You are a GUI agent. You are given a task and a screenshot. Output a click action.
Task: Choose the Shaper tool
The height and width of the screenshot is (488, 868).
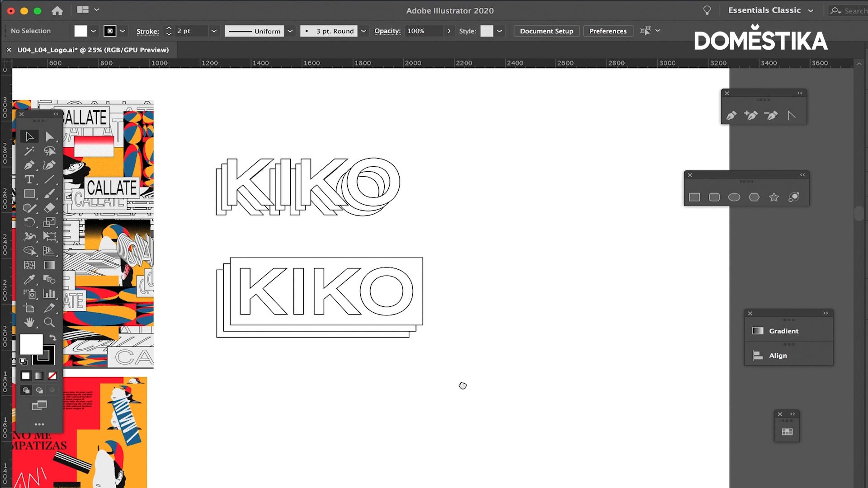pos(29,208)
